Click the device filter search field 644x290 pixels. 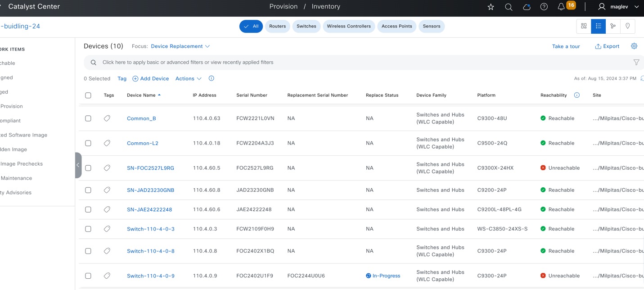click(315, 63)
